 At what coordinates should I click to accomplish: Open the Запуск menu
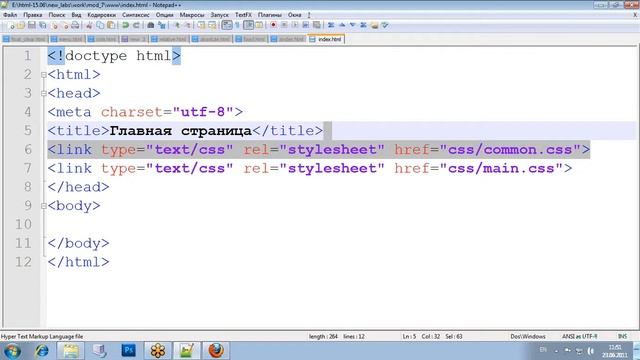(x=220, y=15)
